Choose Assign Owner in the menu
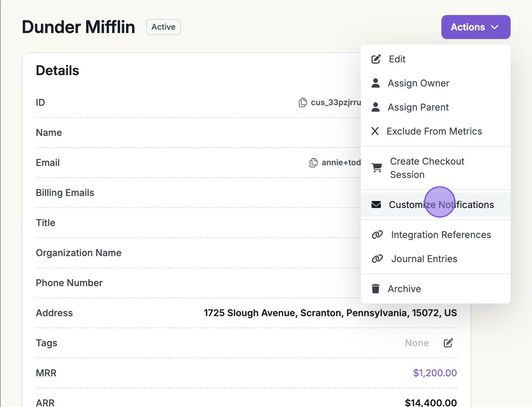The image size is (532, 407). (436, 83)
